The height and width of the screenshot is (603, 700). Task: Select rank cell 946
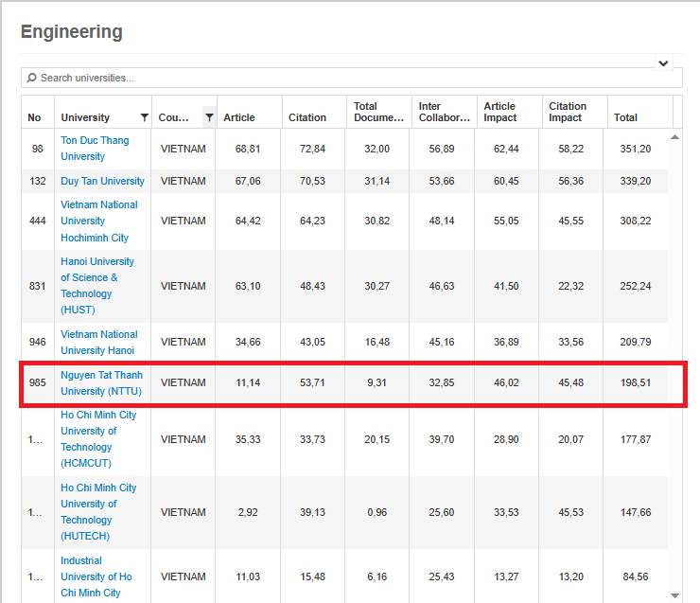click(x=38, y=342)
